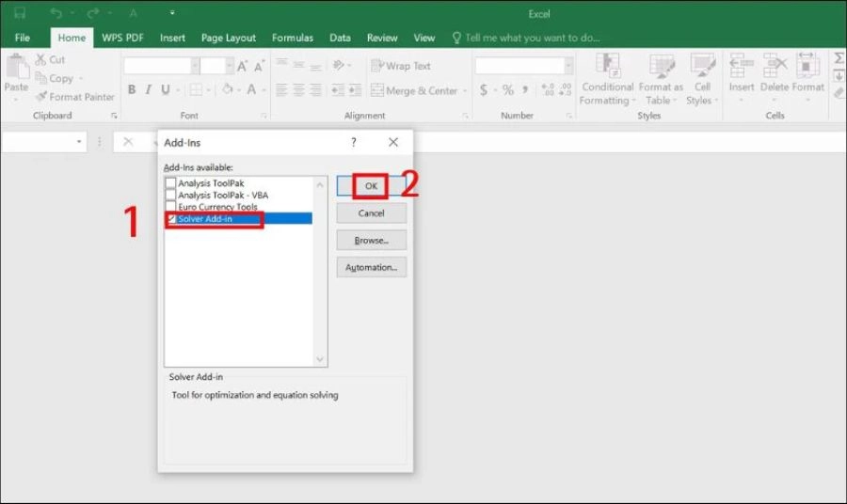Apply Accounting dollar number format
The height and width of the screenshot is (504, 847).
tap(484, 89)
